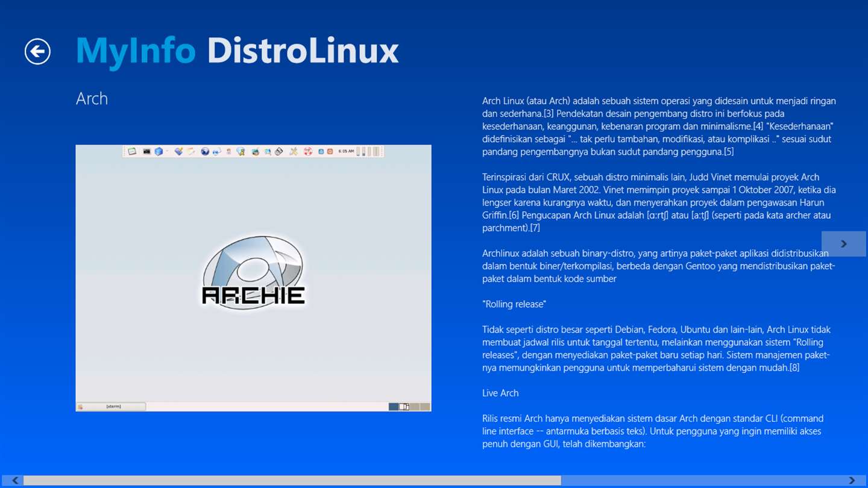Click the MyInfo DistroLinux title
This screenshot has height=488, width=868.
coord(237,51)
